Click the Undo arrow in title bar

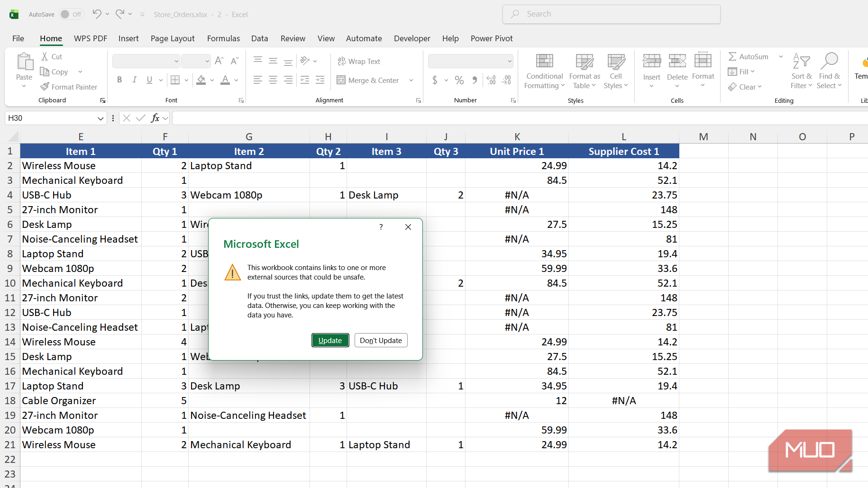click(97, 14)
